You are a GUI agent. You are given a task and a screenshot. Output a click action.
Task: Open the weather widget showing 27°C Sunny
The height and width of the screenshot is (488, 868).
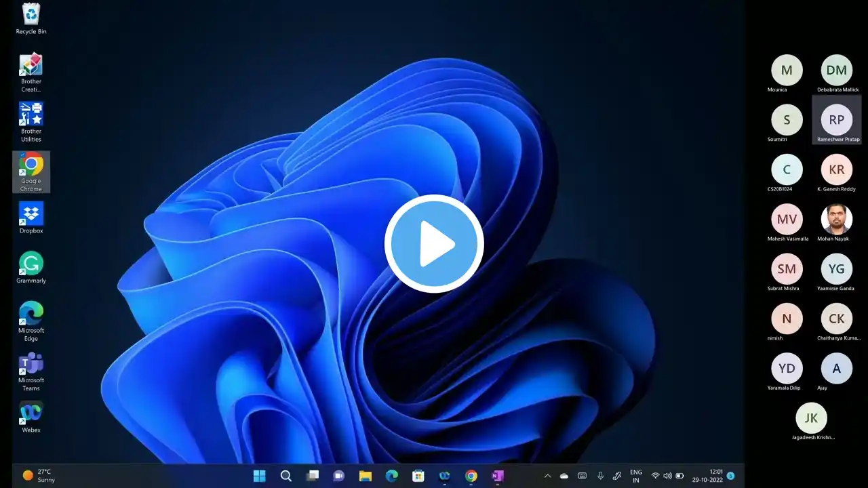[39, 476]
